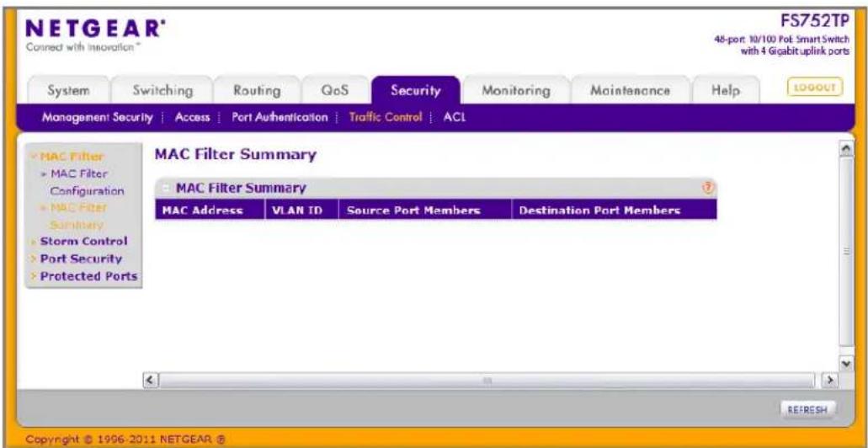Select MAC Filter Summary sidebar link
Screen dimensions: 868x448
(77, 216)
